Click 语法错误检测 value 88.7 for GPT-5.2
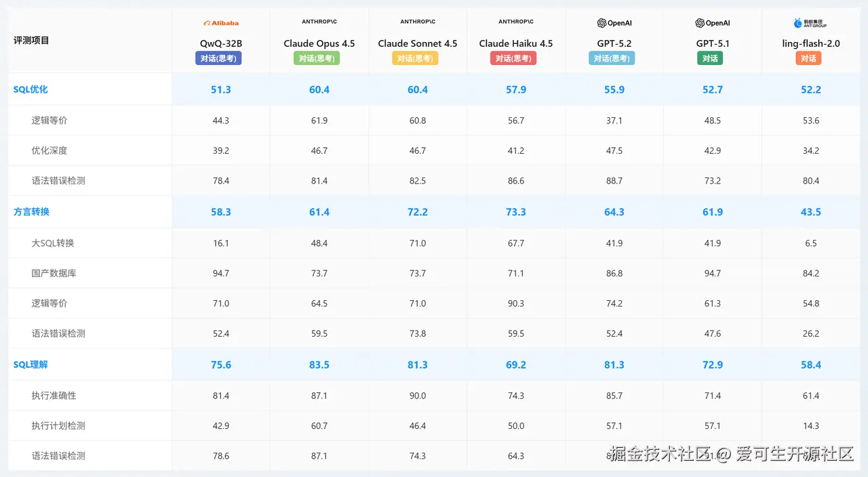Screen dimensions: 868x477 coord(614,181)
